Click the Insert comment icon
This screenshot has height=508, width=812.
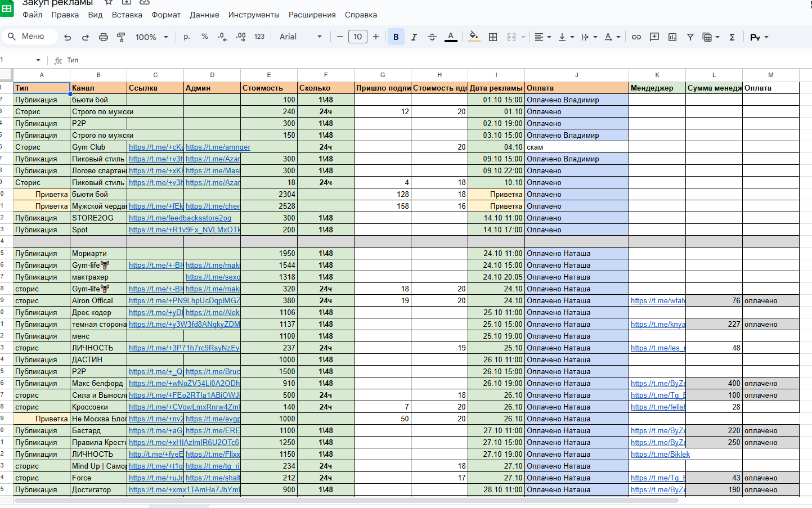654,37
